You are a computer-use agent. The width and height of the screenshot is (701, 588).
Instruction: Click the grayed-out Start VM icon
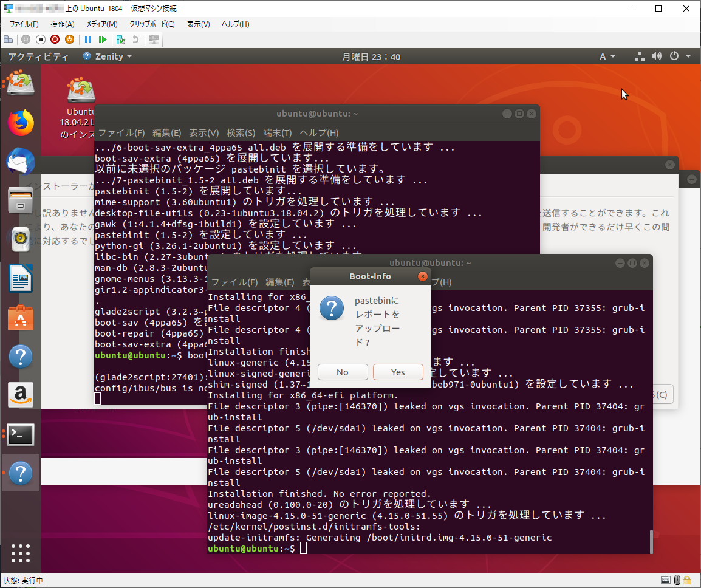pos(26,39)
